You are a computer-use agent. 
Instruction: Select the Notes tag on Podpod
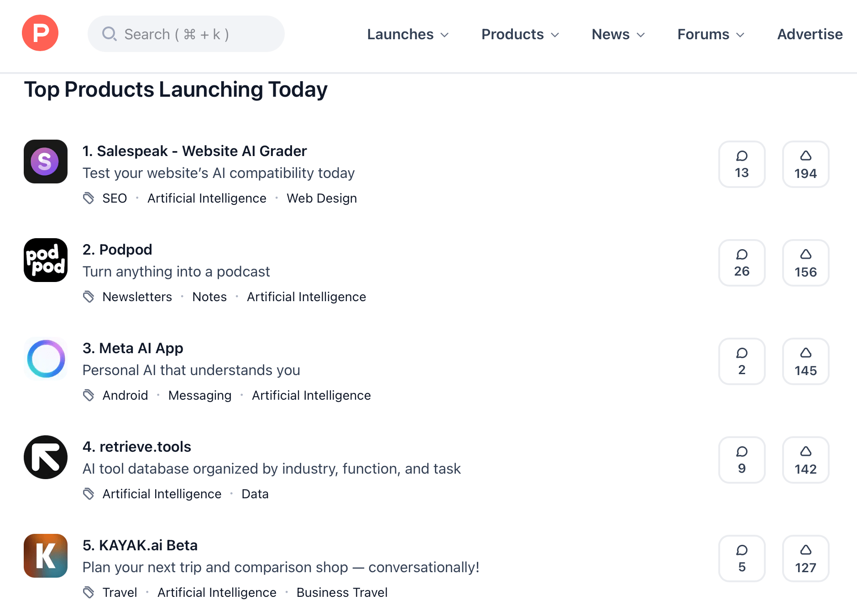[x=209, y=297]
